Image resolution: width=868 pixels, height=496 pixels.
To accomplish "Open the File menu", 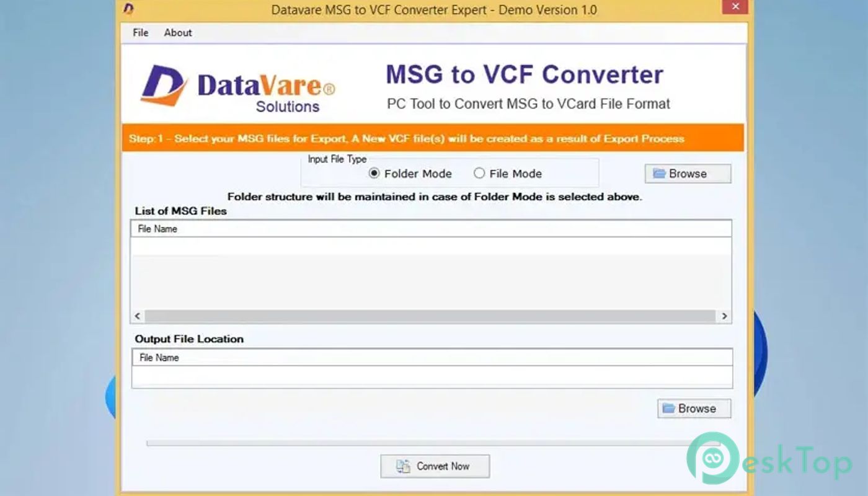I will [141, 33].
